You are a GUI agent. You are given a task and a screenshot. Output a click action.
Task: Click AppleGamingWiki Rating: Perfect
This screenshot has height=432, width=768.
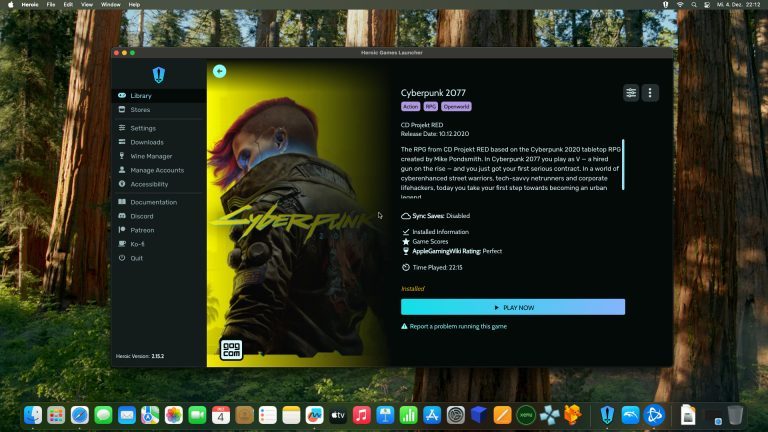point(452,251)
